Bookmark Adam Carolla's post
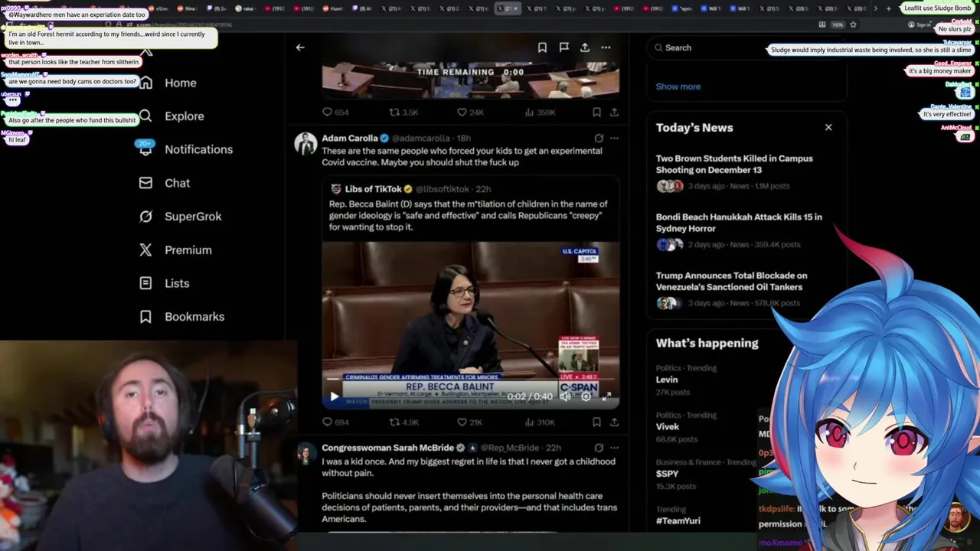This screenshot has height=551, width=980. coord(596,422)
